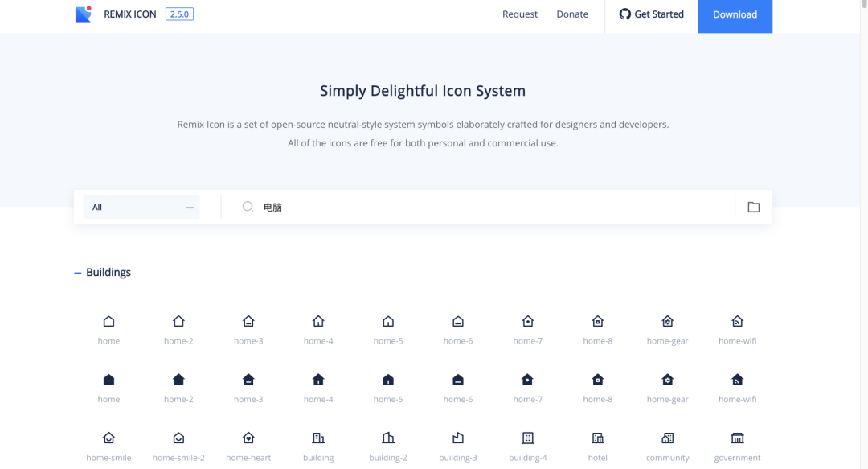Choose the community icon
Image resolution: width=868 pixels, height=469 pixels.
(668, 438)
